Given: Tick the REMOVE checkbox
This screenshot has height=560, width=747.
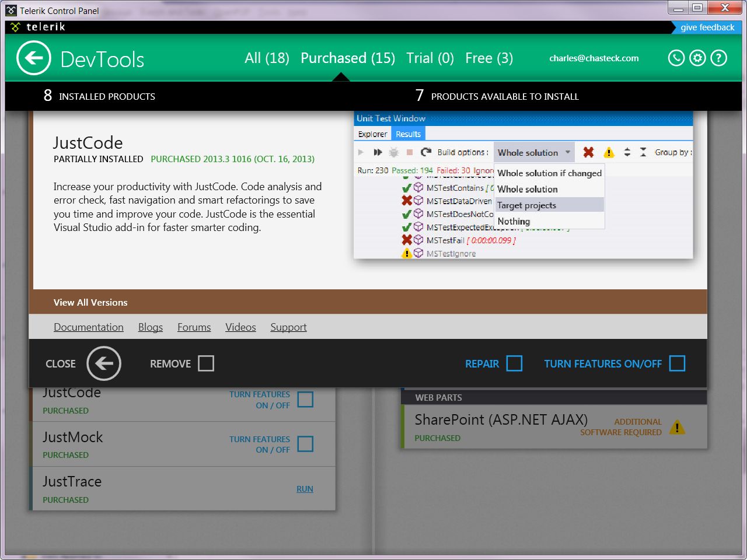Looking at the screenshot, I should tap(206, 363).
